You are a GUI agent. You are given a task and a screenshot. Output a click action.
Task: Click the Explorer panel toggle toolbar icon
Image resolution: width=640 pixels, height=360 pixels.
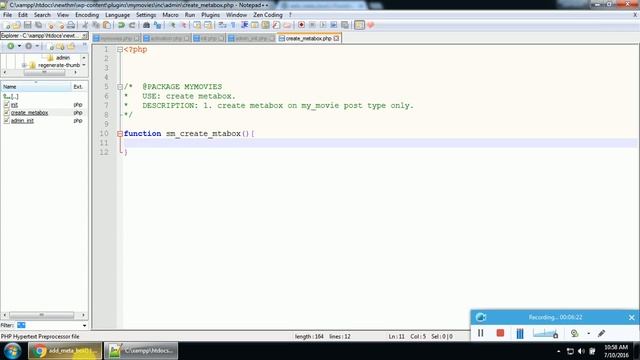pyautogui.click(x=359, y=25)
